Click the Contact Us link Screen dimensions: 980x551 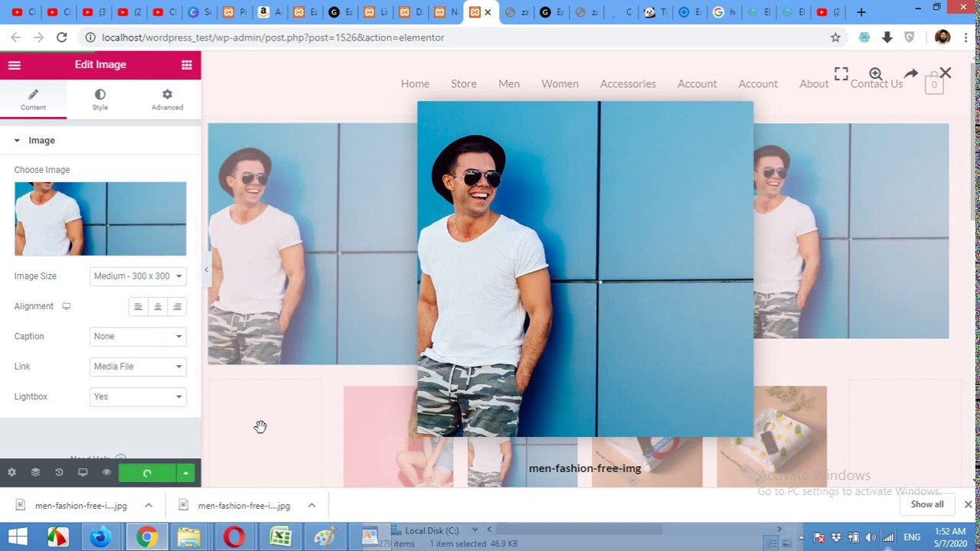pos(877,84)
